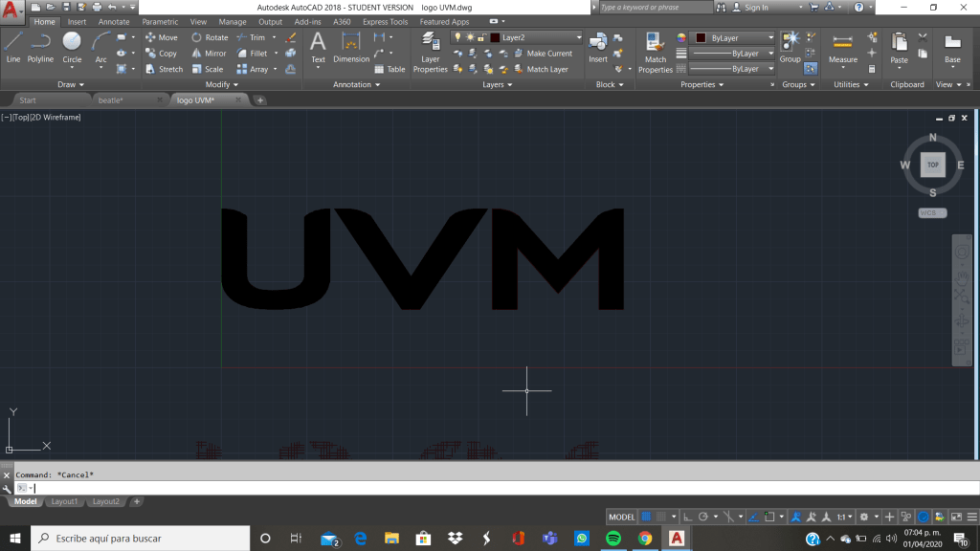Toggle Ortho mode in the status bar

point(688,517)
